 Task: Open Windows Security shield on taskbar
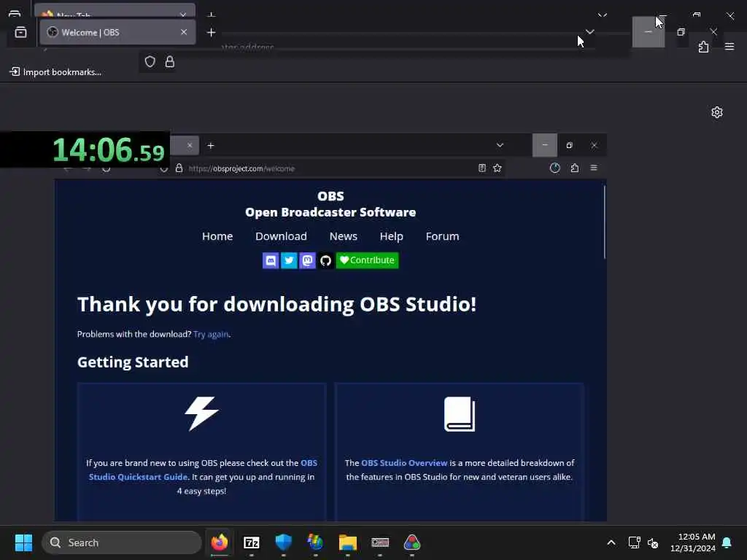[x=284, y=542]
